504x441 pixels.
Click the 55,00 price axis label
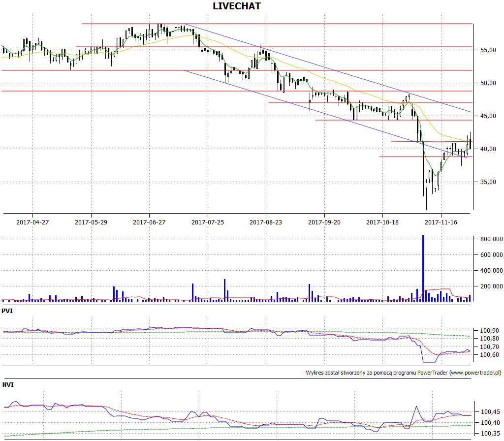488,50
